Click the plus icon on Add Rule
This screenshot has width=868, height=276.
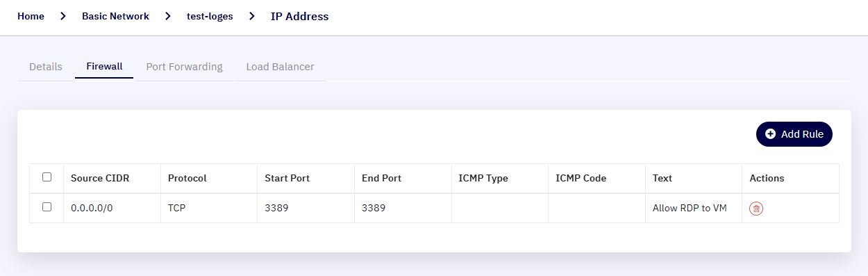[x=770, y=134]
